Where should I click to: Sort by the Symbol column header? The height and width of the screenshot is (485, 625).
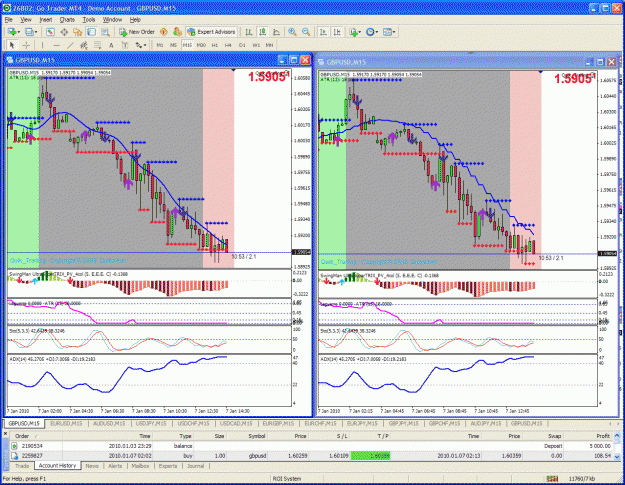247,436
